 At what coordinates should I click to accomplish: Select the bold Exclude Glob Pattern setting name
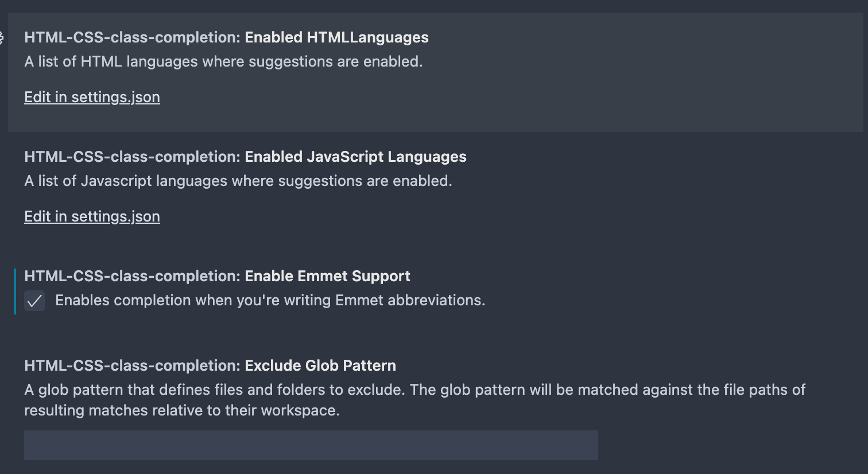(320, 366)
